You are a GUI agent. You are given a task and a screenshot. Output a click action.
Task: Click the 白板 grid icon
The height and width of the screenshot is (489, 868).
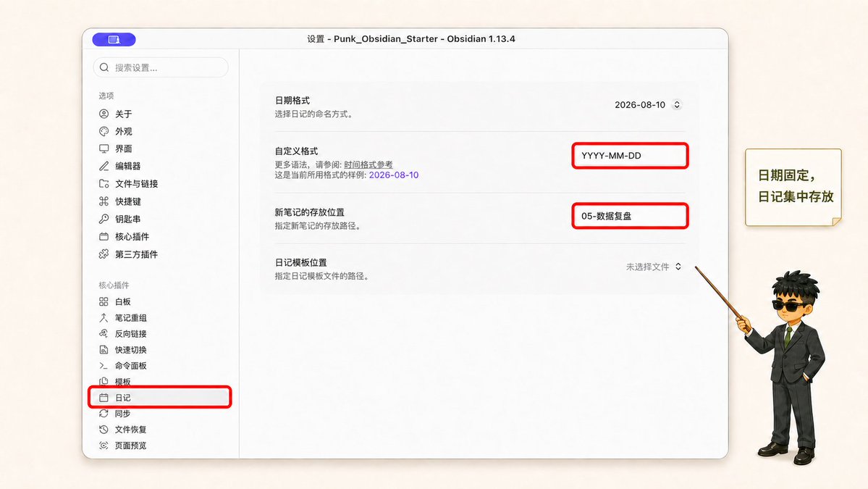pos(104,301)
